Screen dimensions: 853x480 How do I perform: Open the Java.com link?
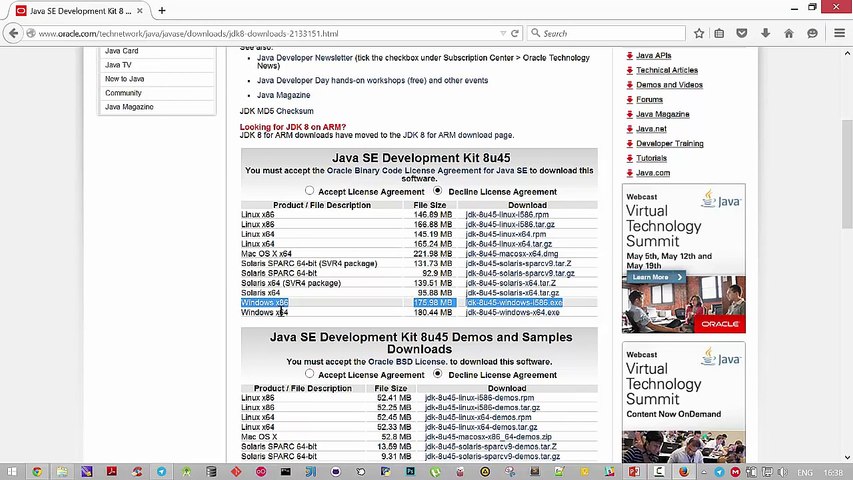(653, 173)
